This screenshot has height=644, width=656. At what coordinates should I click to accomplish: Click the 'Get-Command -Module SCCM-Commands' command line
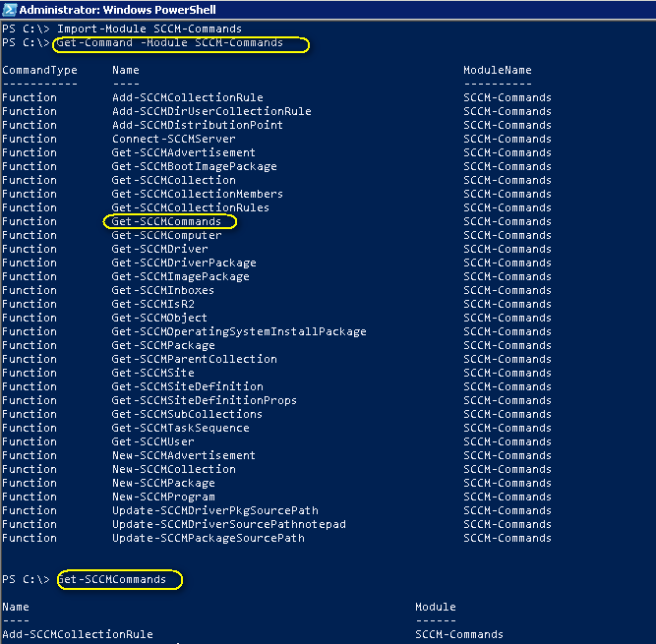coord(170,42)
